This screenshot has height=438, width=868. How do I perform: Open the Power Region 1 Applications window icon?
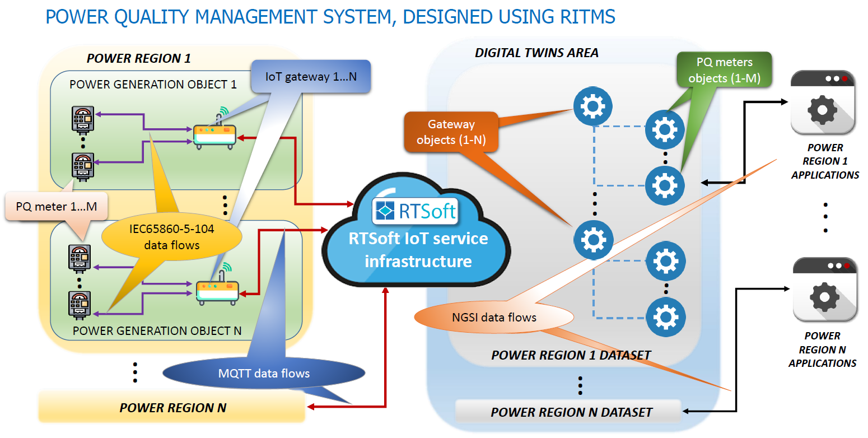point(823,102)
